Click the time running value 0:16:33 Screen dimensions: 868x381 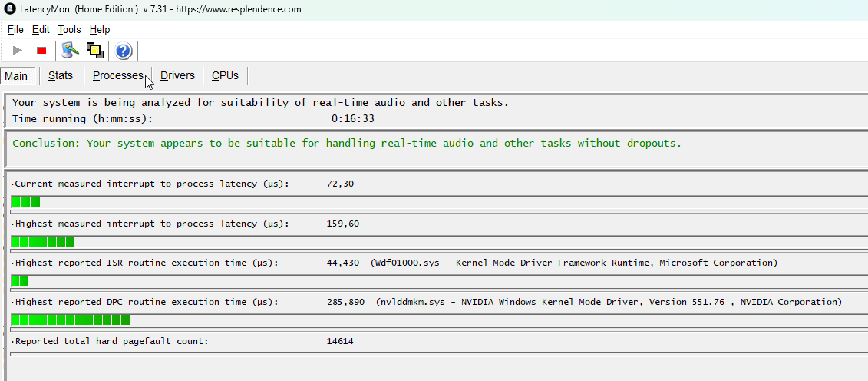click(353, 118)
